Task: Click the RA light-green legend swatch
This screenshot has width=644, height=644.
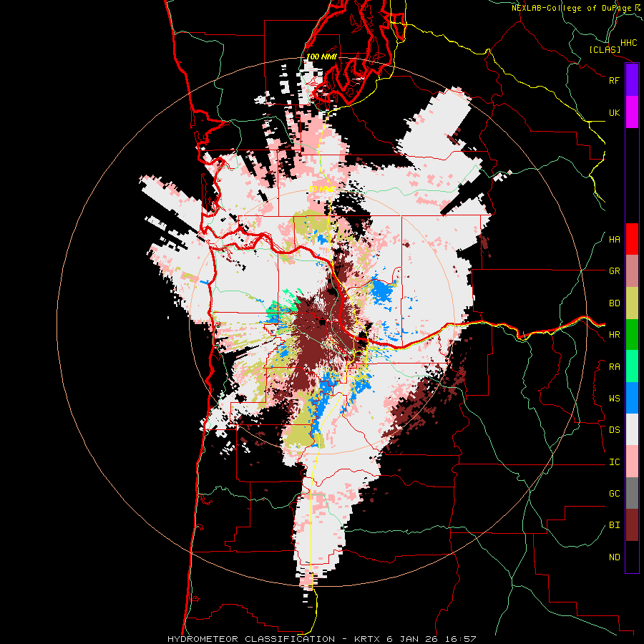Action: [x=632, y=366]
